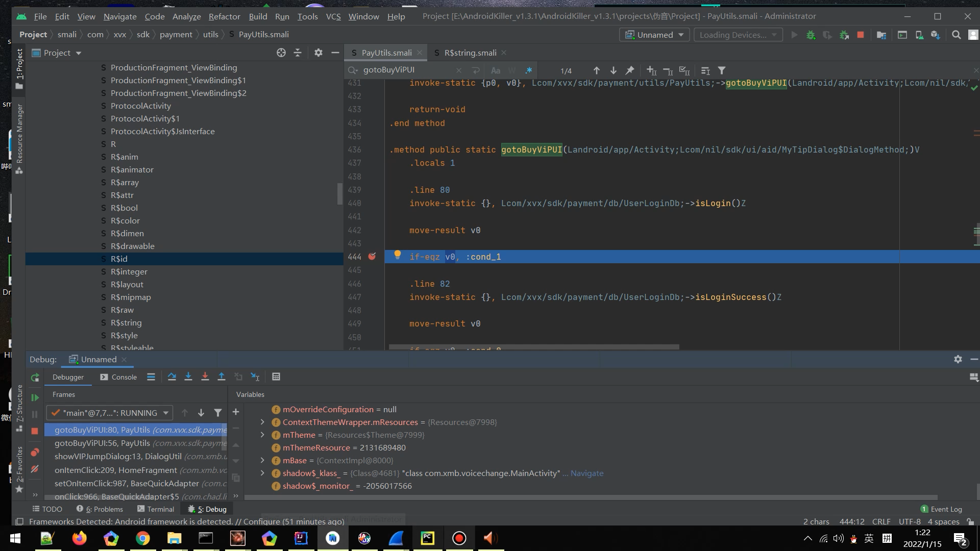Image resolution: width=980 pixels, height=551 pixels.
Task: Click Select All Occurrences icon in search bar
Action: pos(684,70)
